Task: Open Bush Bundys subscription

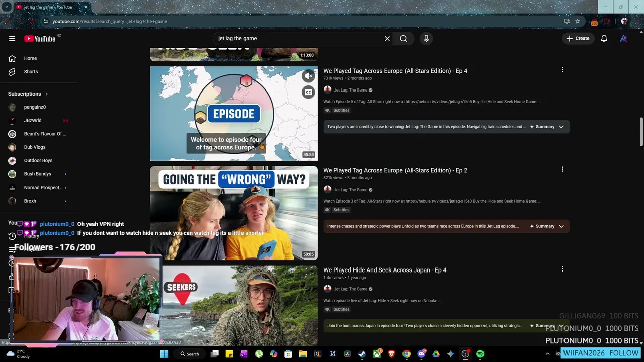Action: pos(39,174)
